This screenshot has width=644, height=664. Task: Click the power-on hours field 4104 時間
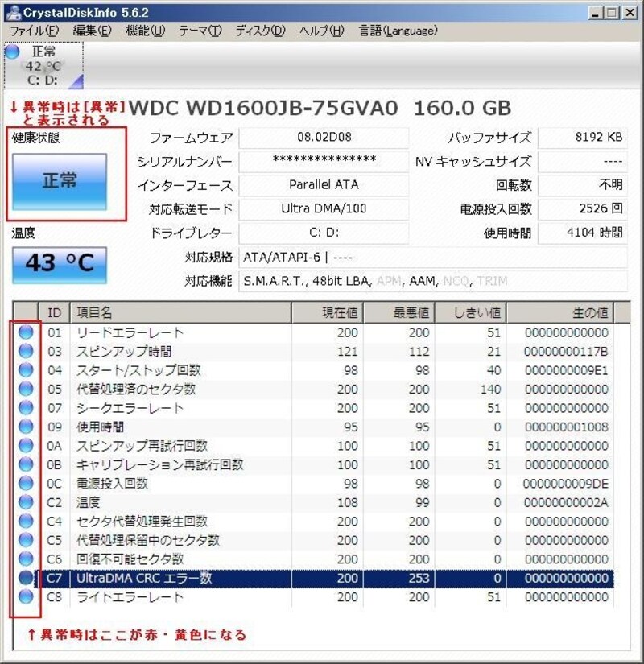click(x=583, y=233)
